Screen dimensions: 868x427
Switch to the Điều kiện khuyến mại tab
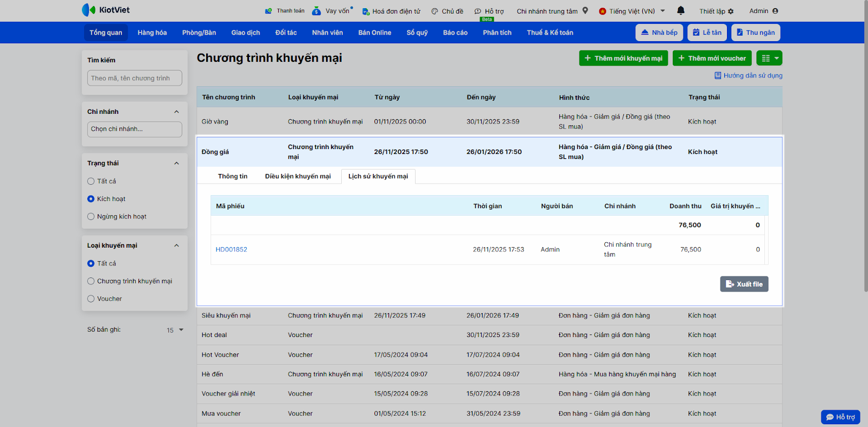[297, 177]
